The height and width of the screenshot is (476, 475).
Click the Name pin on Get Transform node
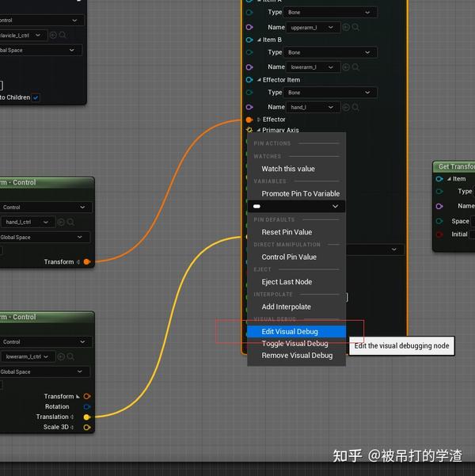439,207
